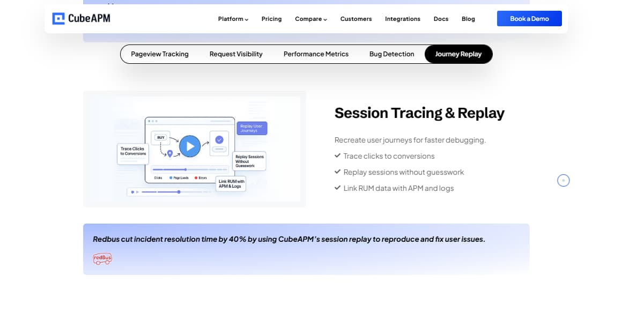This screenshot has width=644, height=327.
Task: Click the redBus logo icon
Action: click(102, 258)
